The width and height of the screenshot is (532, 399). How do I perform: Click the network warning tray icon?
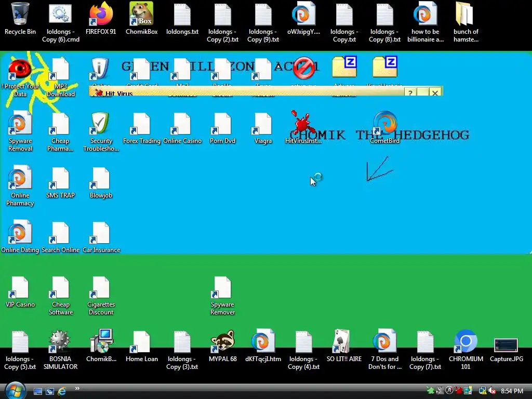click(482, 391)
